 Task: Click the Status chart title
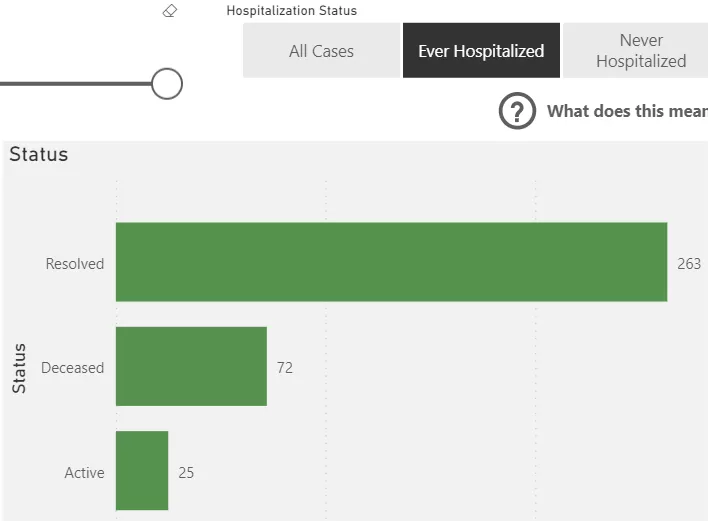39,154
